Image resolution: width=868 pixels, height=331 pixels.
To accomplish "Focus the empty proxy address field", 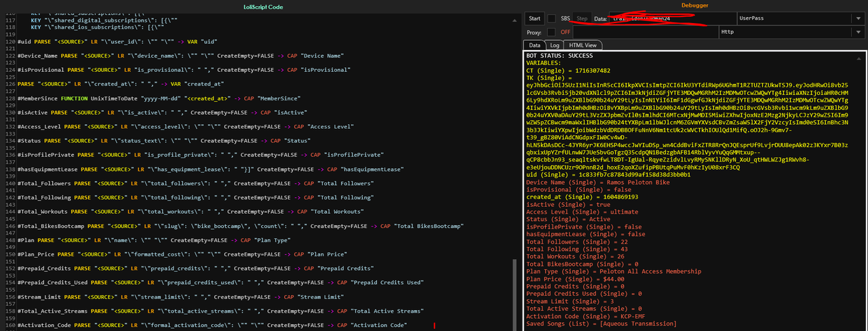I will point(645,32).
